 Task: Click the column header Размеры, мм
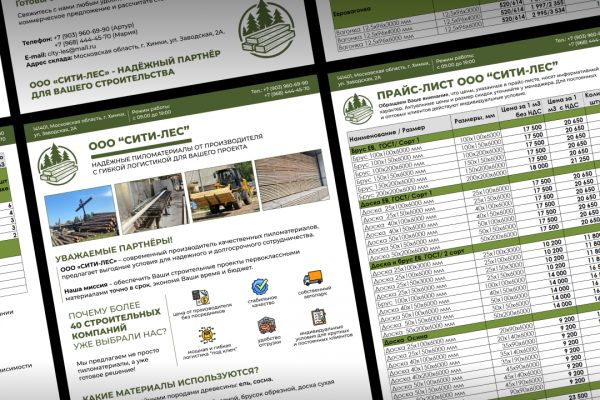(x=476, y=119)
